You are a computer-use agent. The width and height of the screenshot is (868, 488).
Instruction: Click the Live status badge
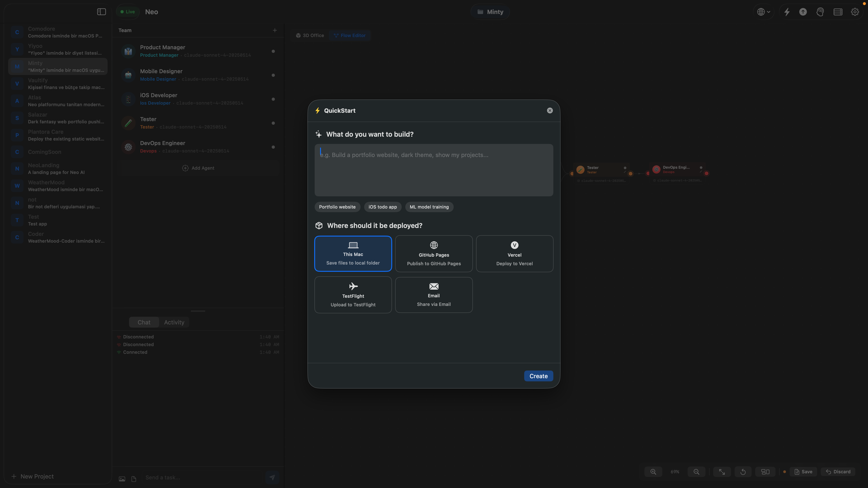pyautogui.click(x=127, y=12)
